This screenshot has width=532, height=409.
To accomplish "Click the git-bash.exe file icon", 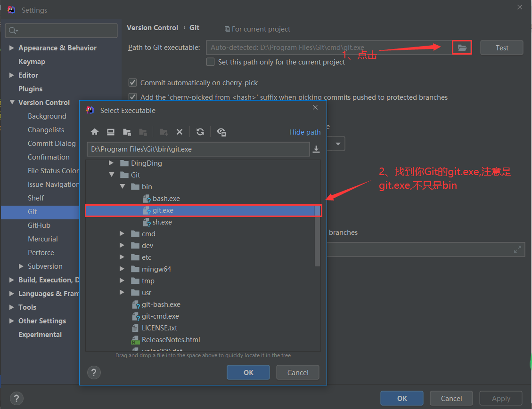I will [136, 305].
